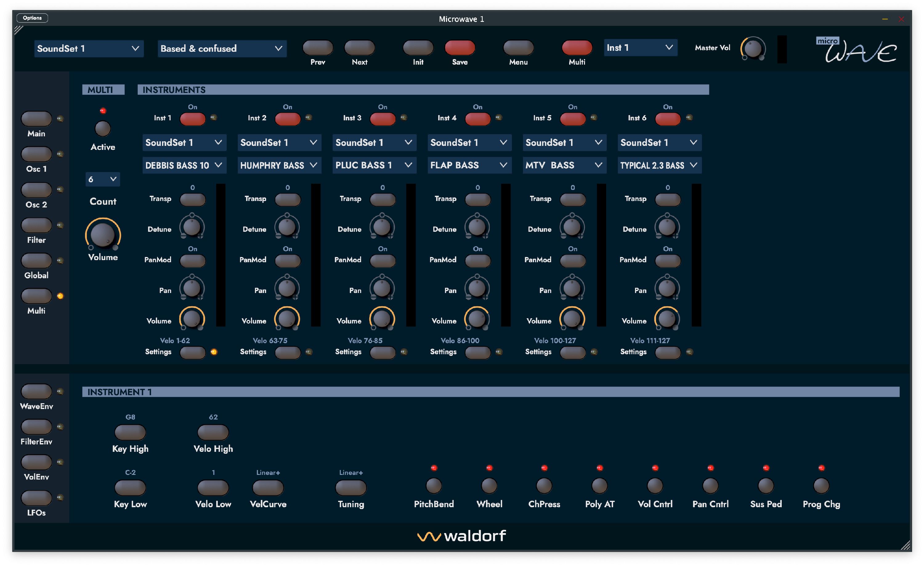Click the Velo High value button
The width and height of the screenshot is (924, 566).
click(213, 432)
